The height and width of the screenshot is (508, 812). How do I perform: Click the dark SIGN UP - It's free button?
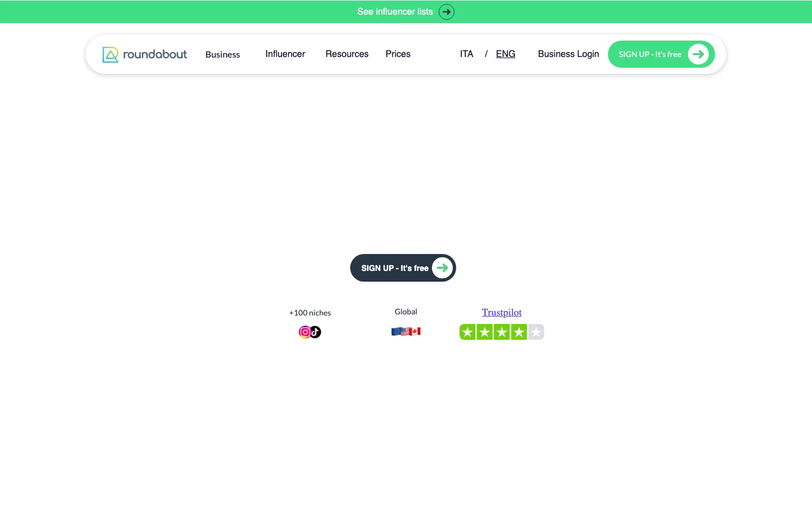point(403,268)
